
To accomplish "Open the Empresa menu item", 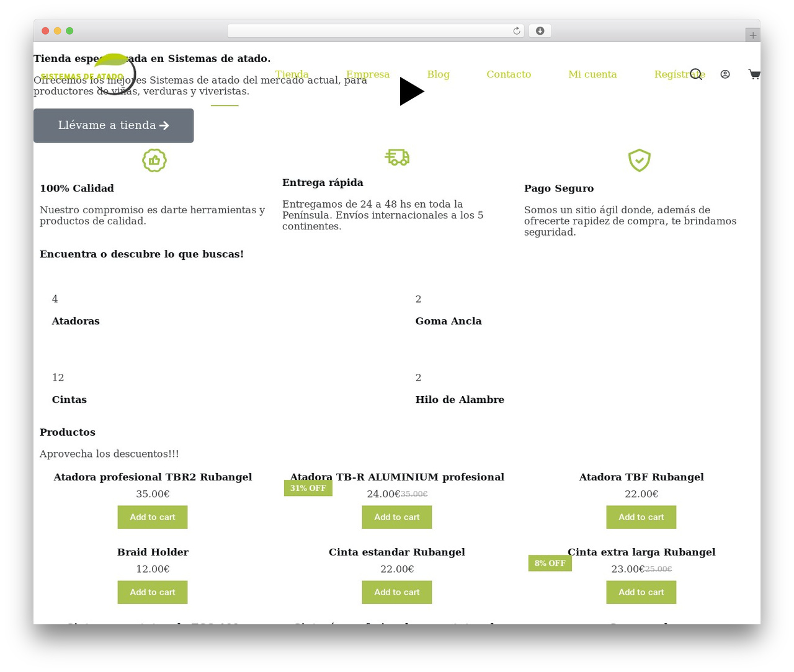I will tap(368, 74).
